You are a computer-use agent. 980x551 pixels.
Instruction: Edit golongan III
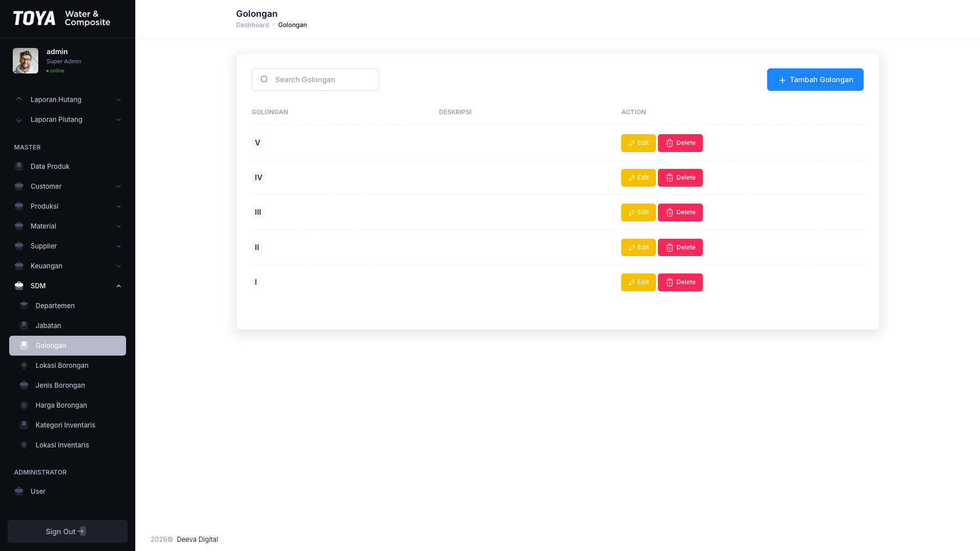coord(638,212)
